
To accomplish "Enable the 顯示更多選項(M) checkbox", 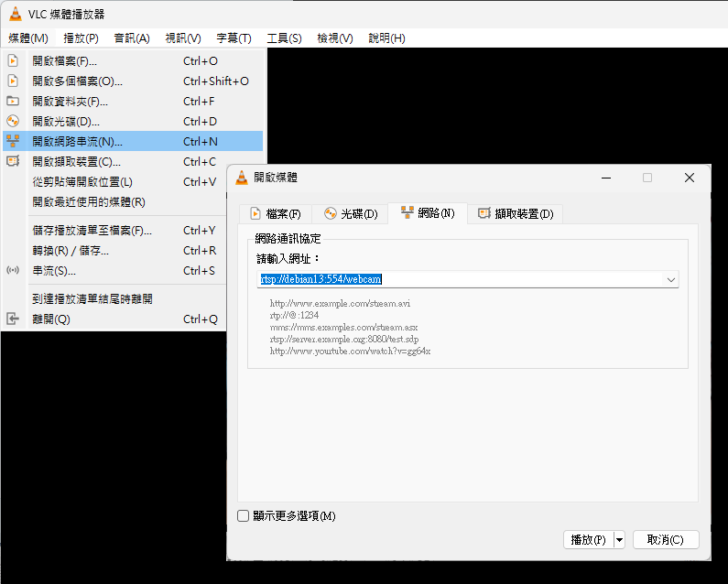I will tap(244, 516).
